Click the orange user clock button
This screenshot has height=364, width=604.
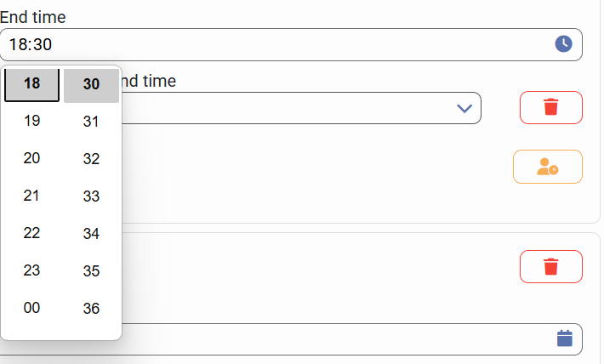[x=548, y=167]
